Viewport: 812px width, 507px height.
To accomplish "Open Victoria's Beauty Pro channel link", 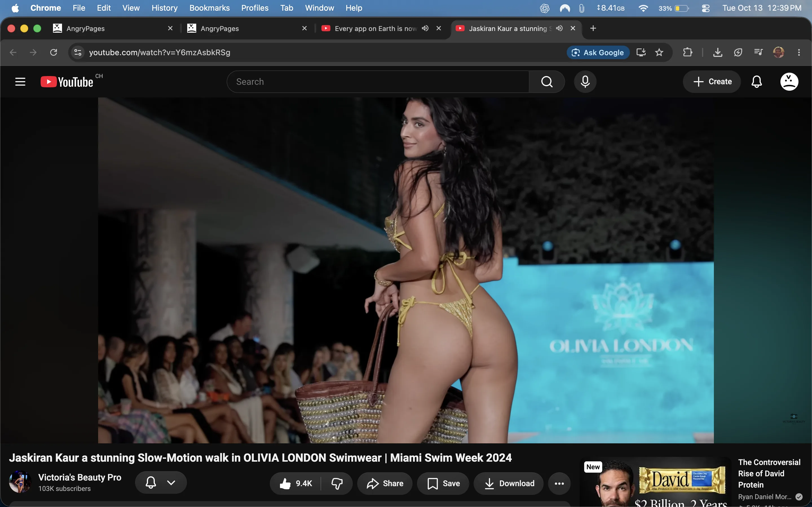I will [x=80, y=477].
